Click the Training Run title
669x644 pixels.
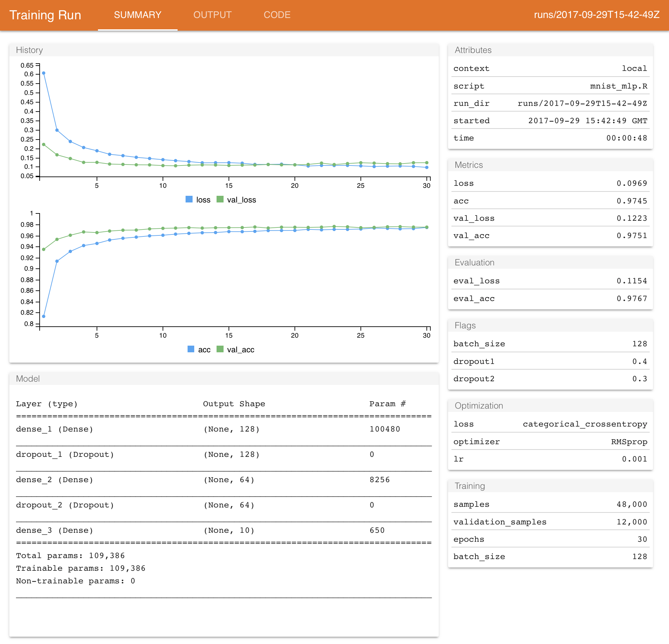(45, 15)
